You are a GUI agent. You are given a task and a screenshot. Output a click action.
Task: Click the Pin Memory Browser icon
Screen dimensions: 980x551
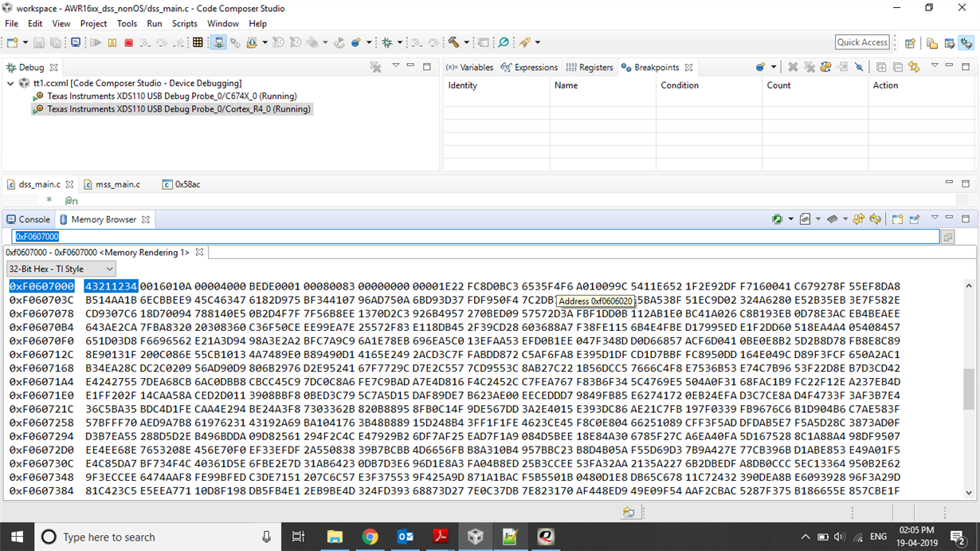point(915,218)
